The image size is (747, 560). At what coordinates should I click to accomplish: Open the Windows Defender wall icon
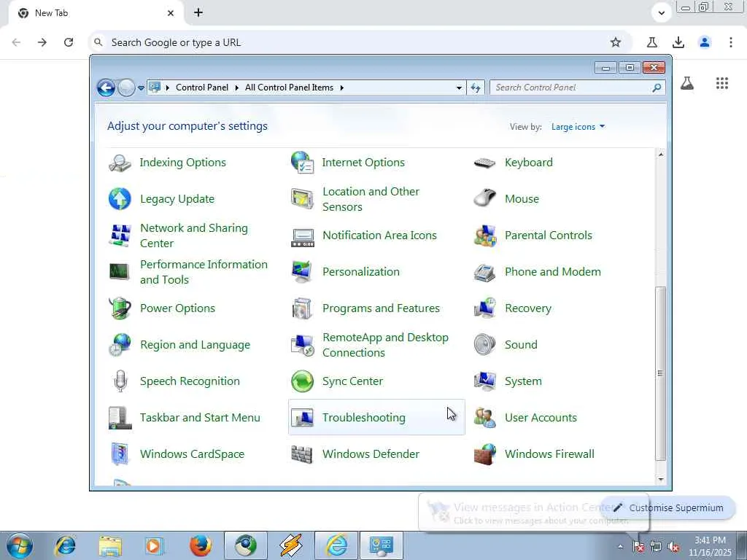click(302, 454)
